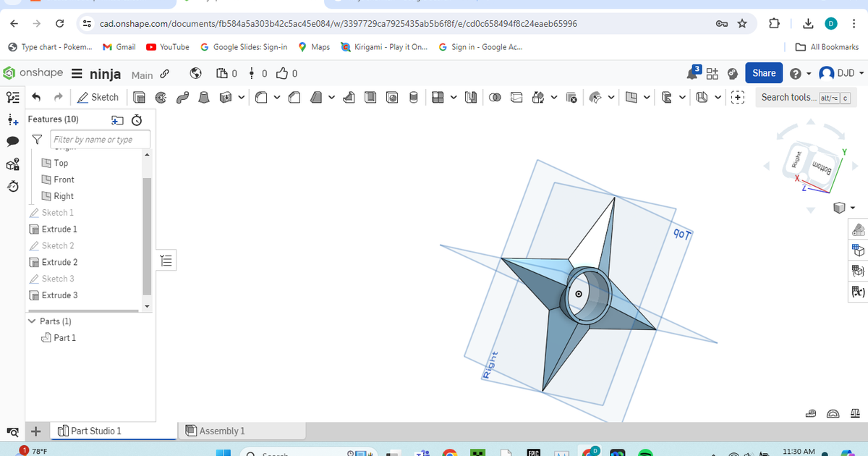Screen dimensions: 868x456
Task: Toggle the feature list filter panel
Action: point(37,139)
